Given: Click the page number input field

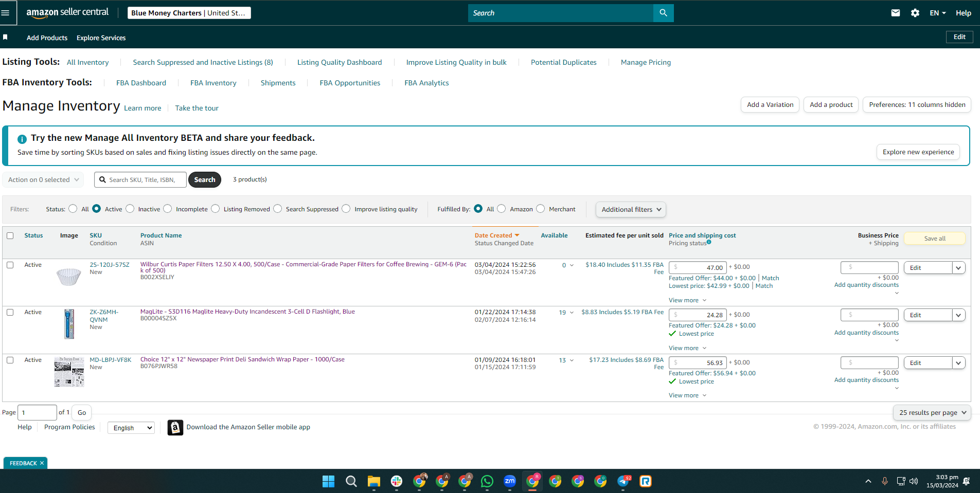Looking at the screenshot, I should pos(37,412).
